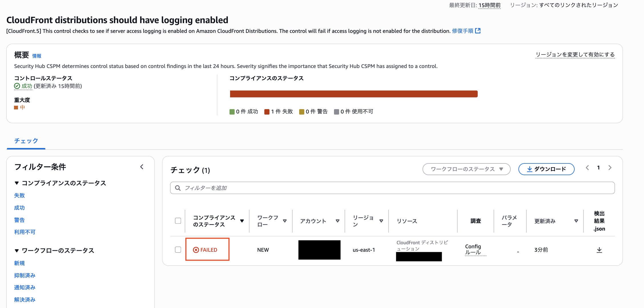Open the 修復手順 external link icon
The height and width of the screenshot is (308, 644).
[478, 31]
